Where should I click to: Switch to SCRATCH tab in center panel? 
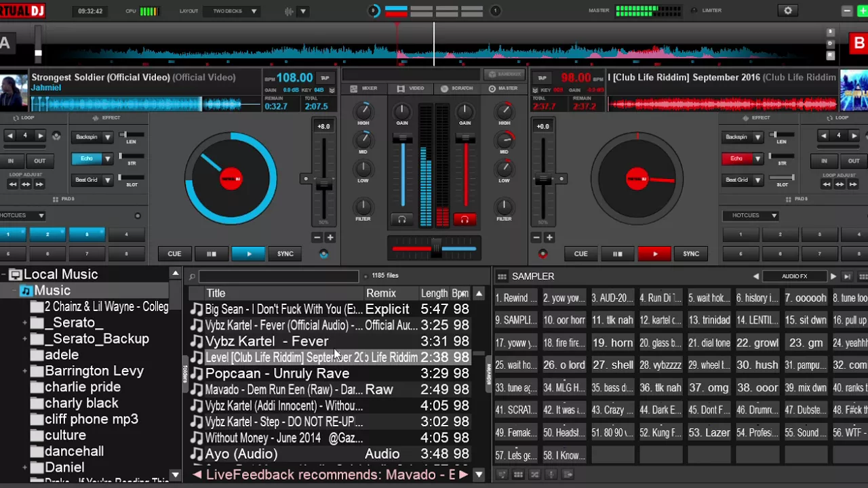(457, 88)
